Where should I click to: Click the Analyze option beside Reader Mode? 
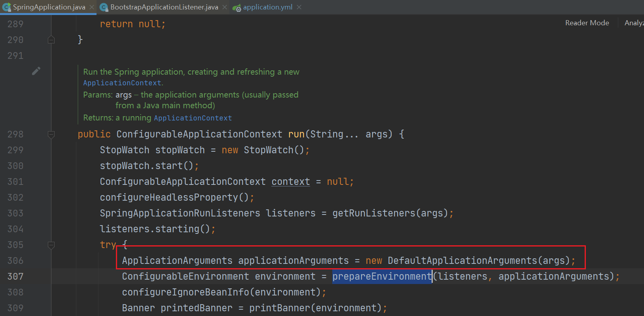point(634,23)
